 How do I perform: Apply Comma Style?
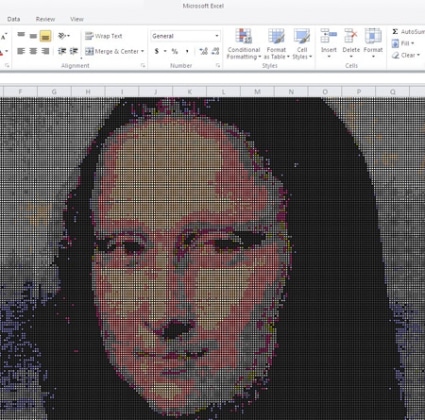[187, 51]
